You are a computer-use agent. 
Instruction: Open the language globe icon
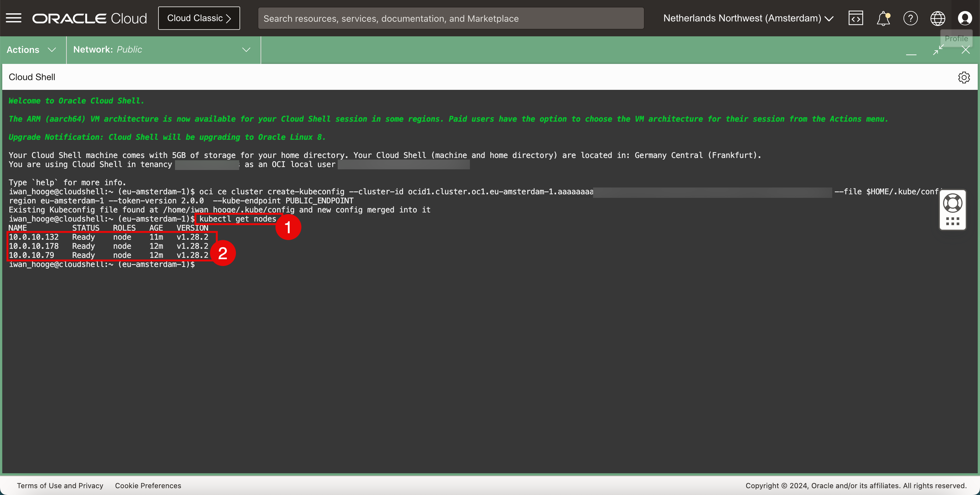(938, 18)
